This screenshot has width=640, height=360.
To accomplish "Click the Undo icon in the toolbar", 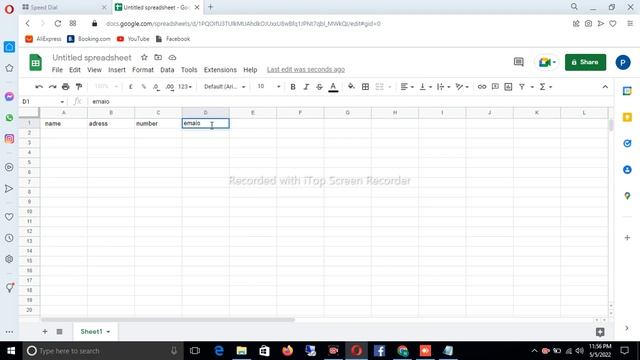I will point(39,87).
